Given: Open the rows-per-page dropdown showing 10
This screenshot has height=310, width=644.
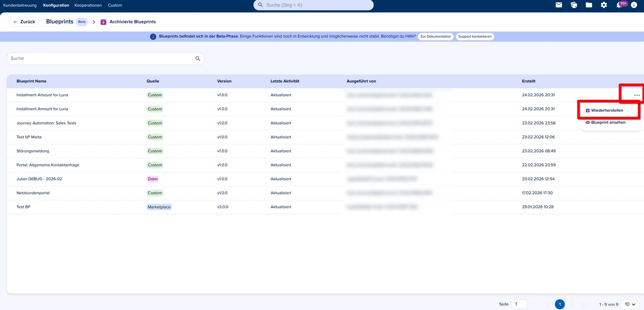Looking at the screenshot, I should tap(630, 304).
